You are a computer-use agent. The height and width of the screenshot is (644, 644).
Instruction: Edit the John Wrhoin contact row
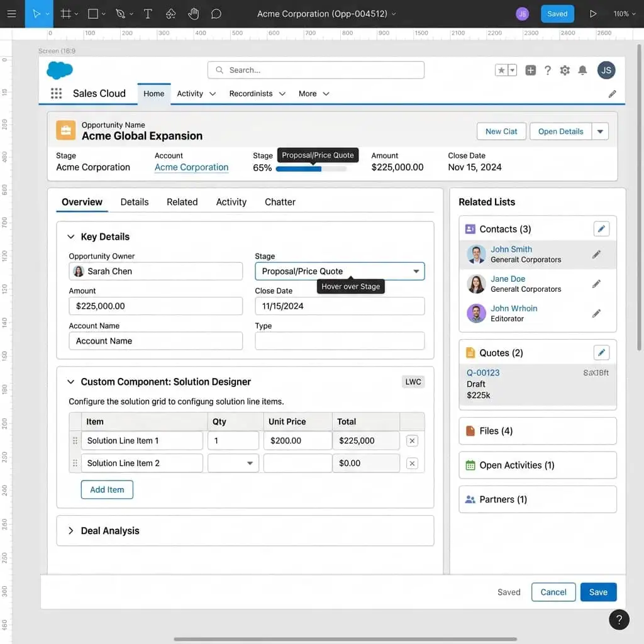(x=596, y=313)
